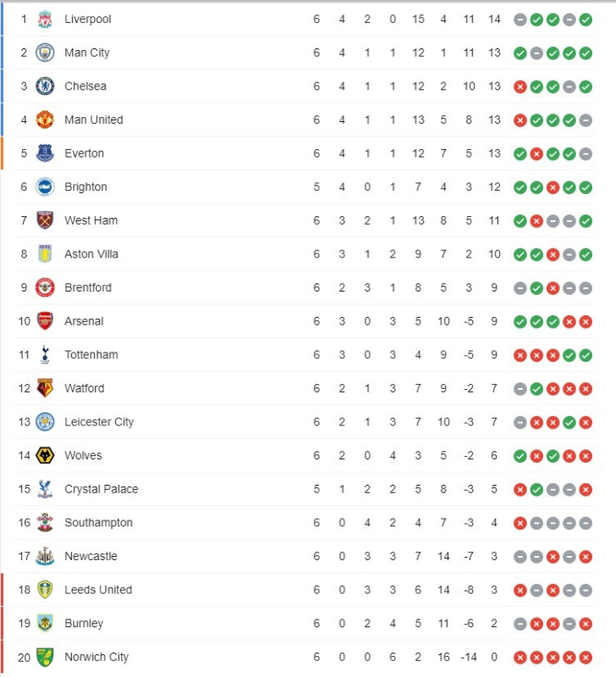This screenshot has height=678, width=616.
Task: Click Chelsea's first red loss indicator
Action: tap(520, 87)
